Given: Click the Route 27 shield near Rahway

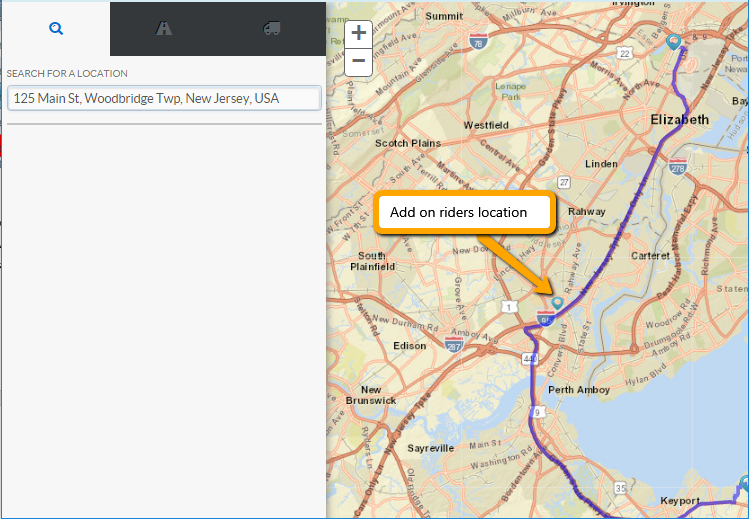Looking at the screenshot, I should pos(564,182).
